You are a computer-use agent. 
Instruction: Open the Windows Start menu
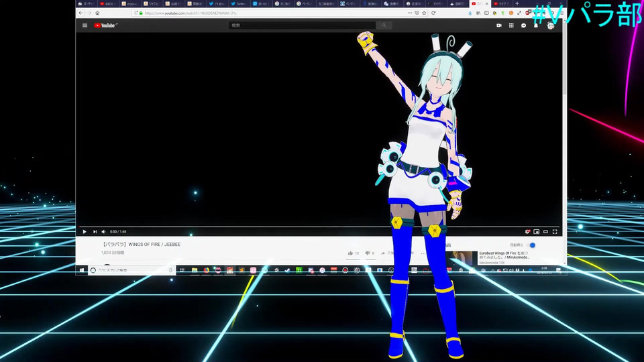pyautogui.click(x=82, y=270)
